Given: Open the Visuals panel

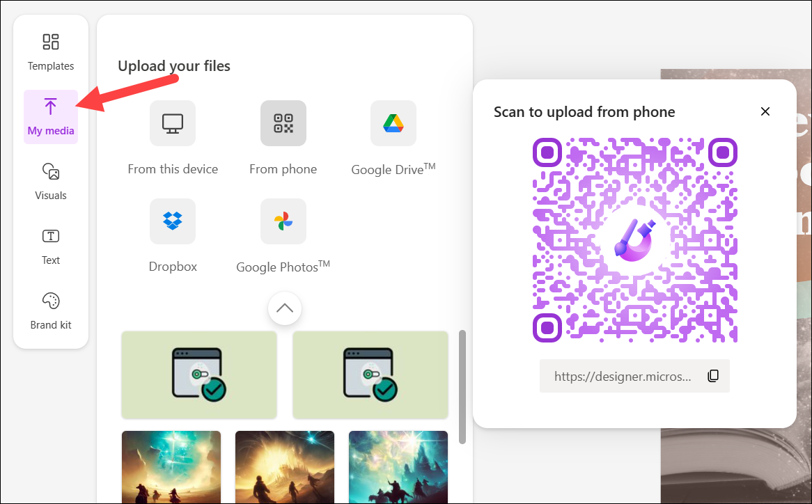Looking at the screenshot, I should [50, 180].
